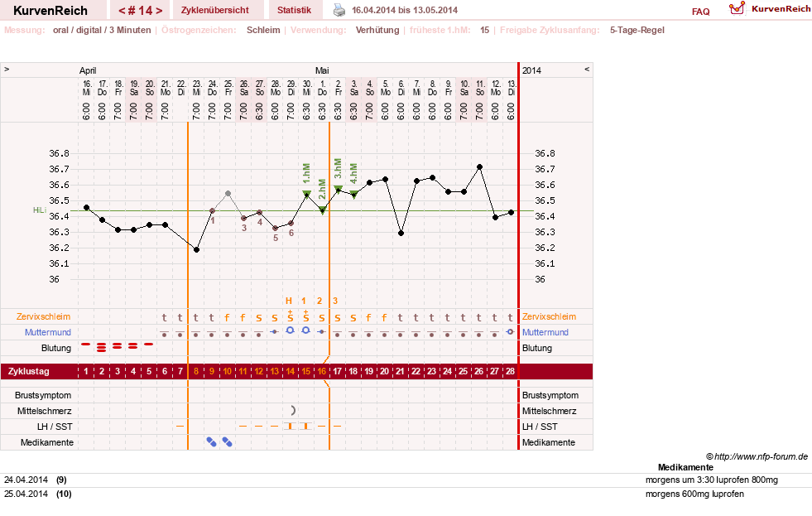Image resolution: width=812 pixels, height=516 pixels.
Task: Click the left Mittelschmerz row label
Action: point(45,411)
